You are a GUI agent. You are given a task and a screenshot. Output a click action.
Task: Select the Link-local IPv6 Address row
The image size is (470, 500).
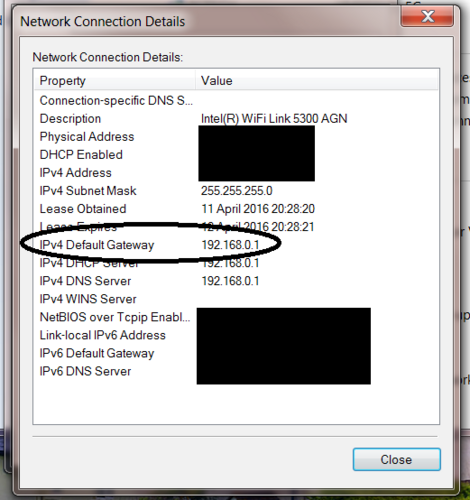pyautogui.click(x=236, y=335)
